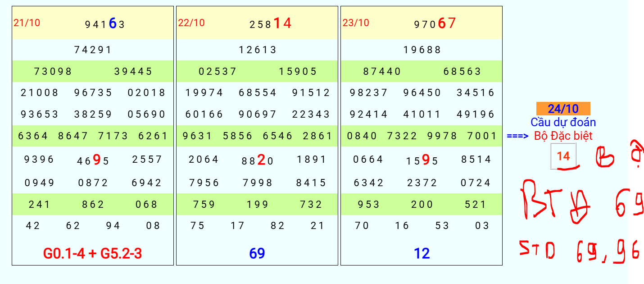Screen dimensions: 644x284
Task: Select first prize number 74291
Action: [x=93, y=50]
